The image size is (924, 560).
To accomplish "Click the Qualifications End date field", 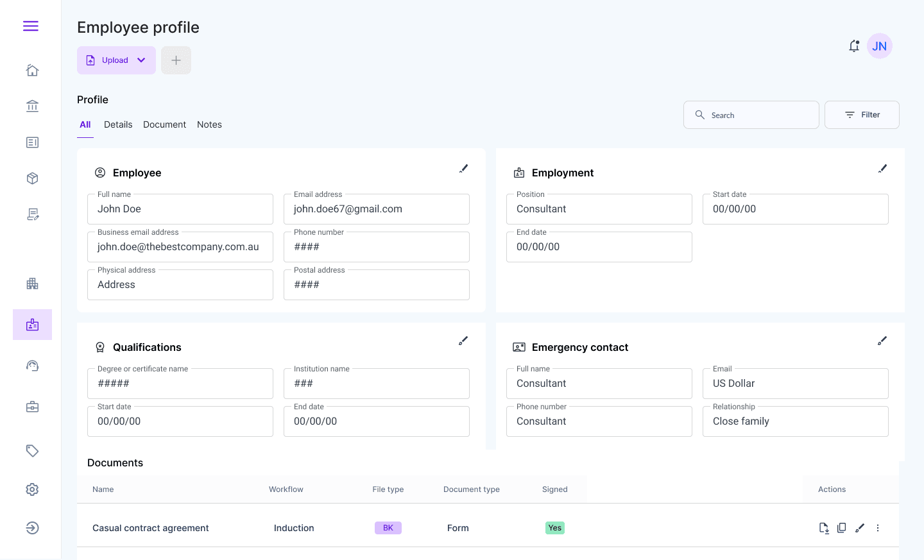I will 377,421.
